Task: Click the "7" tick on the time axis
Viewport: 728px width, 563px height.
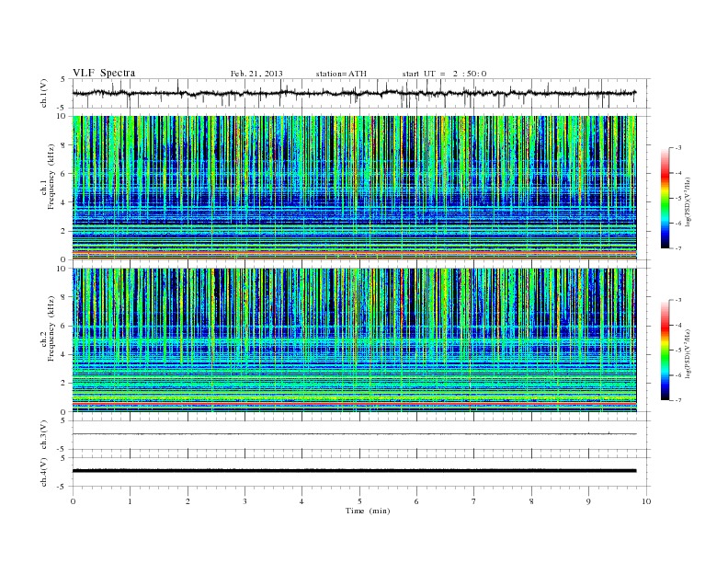Action: click(474, 501)
